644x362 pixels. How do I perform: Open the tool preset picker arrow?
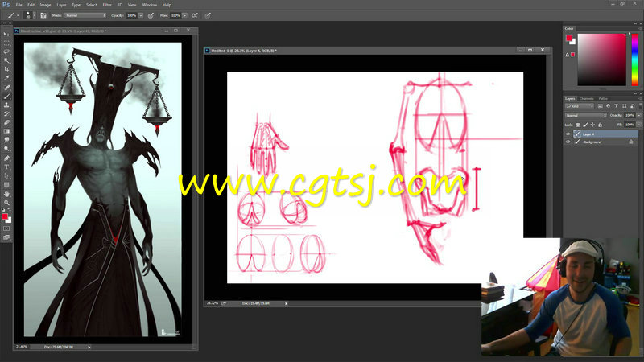click(18, 15)
